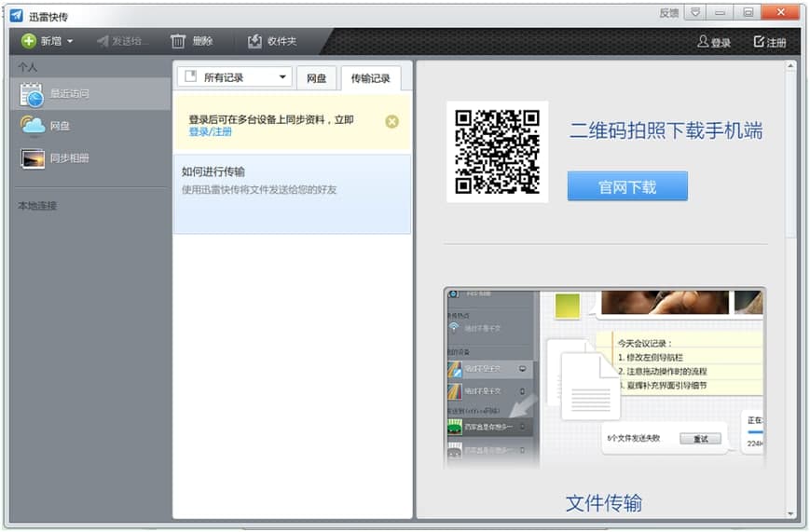Click the 发送给 paper plane icon
The image size is (810, 532).
[103, 41]
